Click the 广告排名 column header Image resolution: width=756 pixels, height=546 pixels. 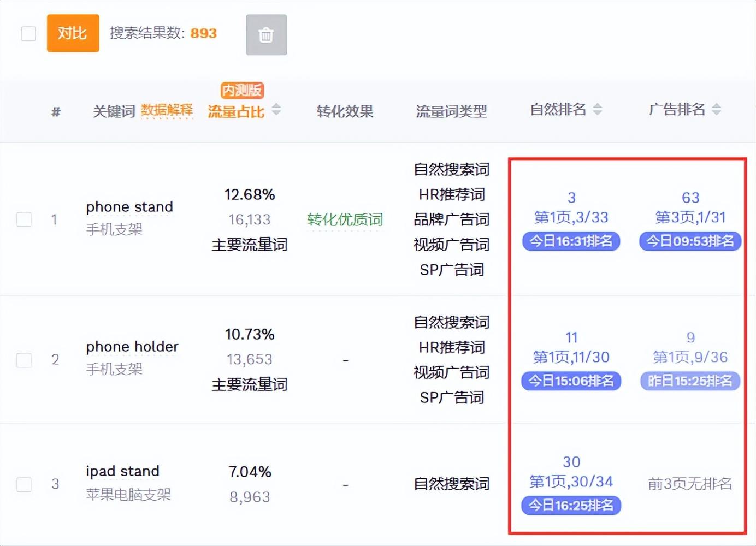click(x=677, y=109)
